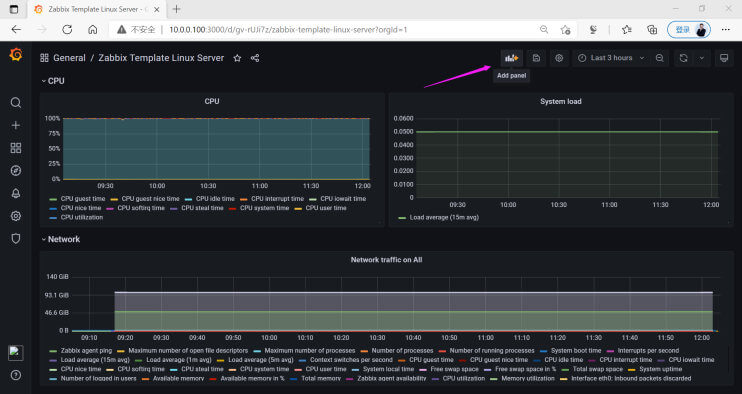742x394 pixels.
Task: Click inside the Network traffic graph area
Action: click(395, 304)
